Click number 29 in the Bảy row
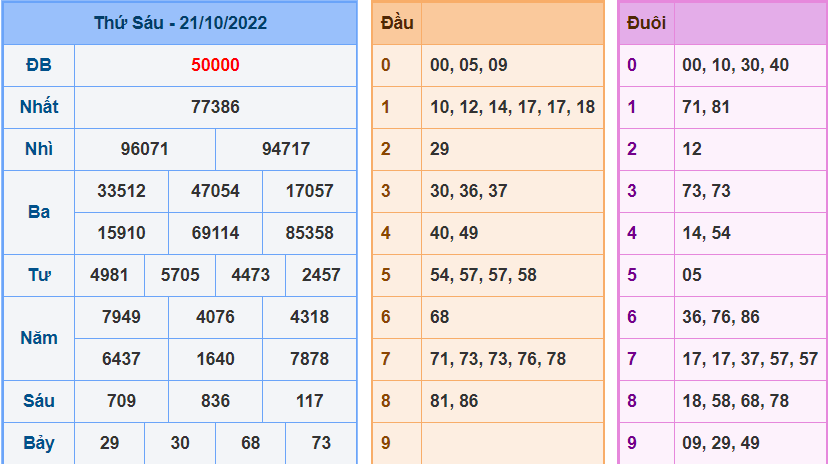 (109, 443)
